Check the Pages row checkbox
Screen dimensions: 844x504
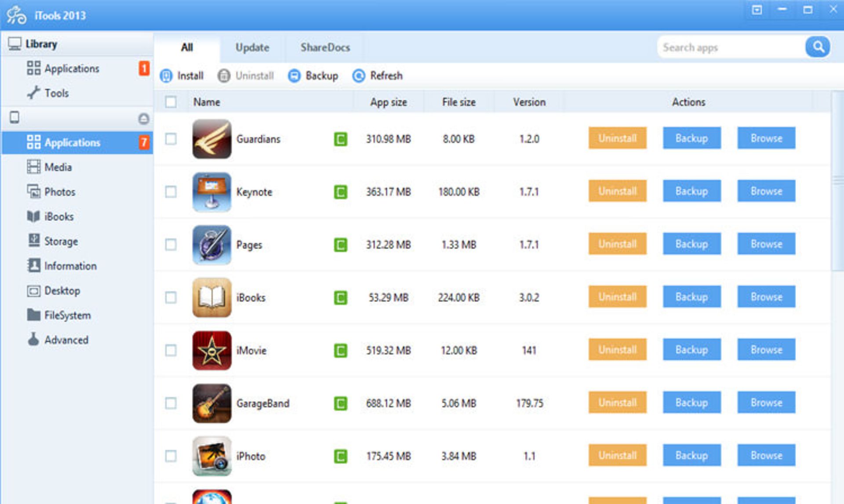(171, 245)
